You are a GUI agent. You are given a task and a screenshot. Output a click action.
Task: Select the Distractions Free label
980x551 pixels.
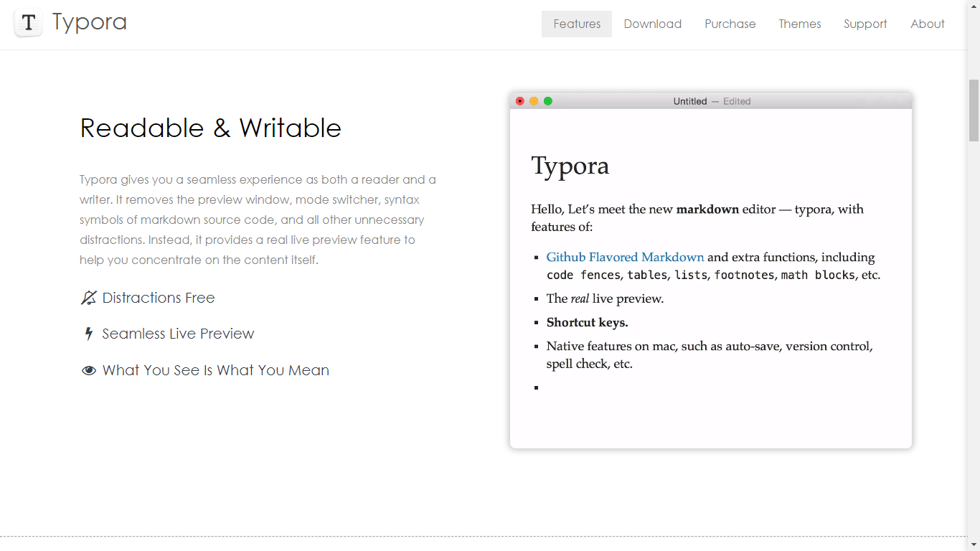[x=159, y=298]
